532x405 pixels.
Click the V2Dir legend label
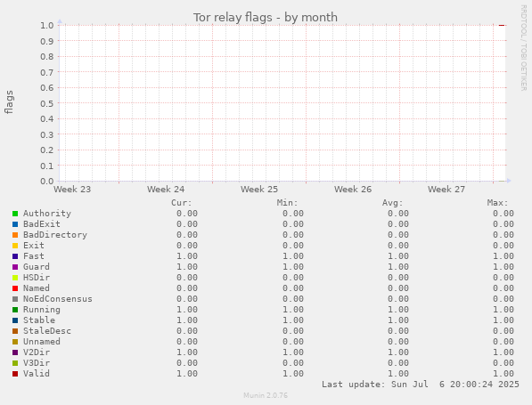coord(37,352)
